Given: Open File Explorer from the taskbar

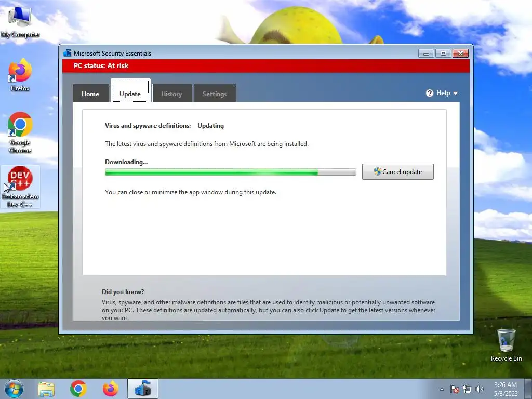Looking at the screenshot, I should [46, 389].
